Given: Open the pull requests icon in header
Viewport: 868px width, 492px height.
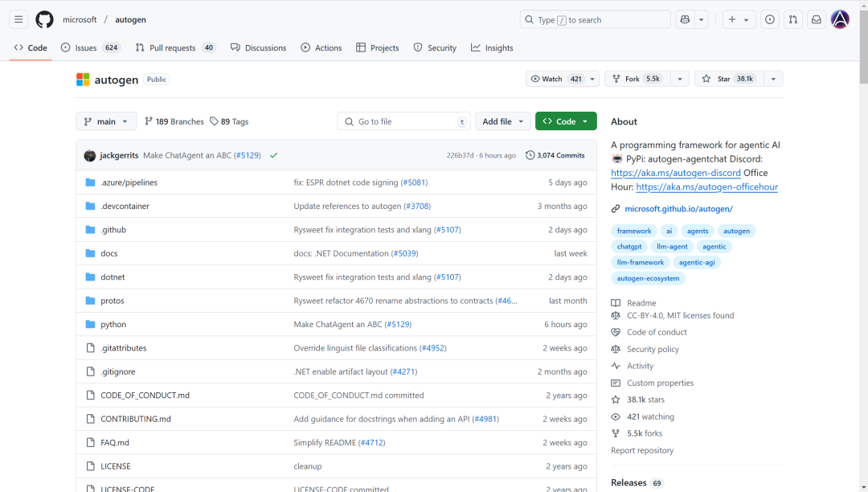Looking at the screenshot, I should click(793, 19).
